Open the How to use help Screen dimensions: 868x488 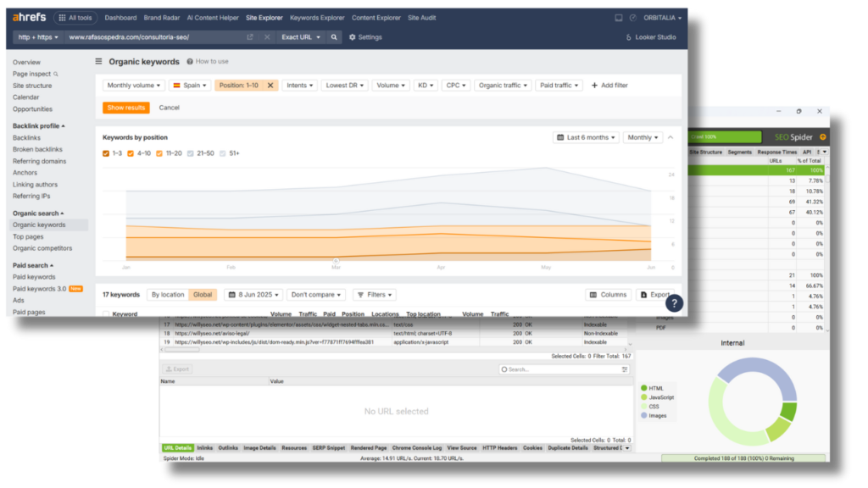(208, 61)
